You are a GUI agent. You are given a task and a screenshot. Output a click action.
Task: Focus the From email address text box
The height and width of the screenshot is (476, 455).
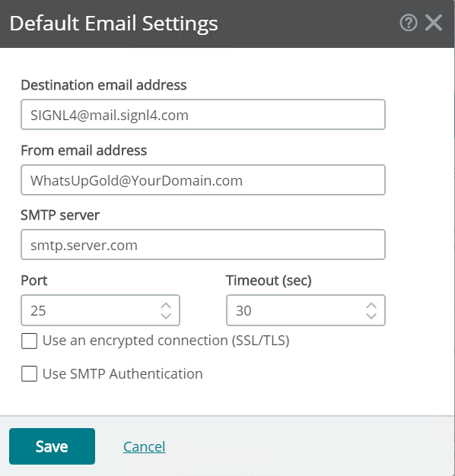[203, 180]
